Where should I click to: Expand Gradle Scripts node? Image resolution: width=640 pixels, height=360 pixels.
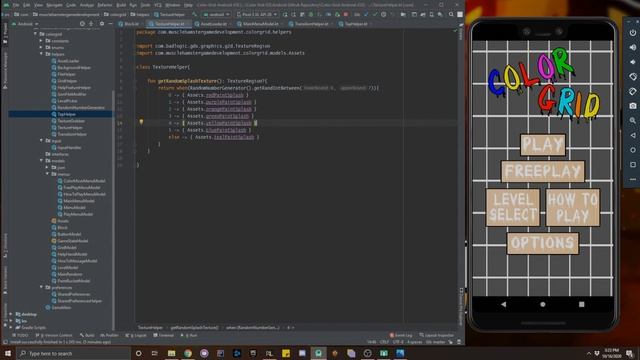click(11, 327)
